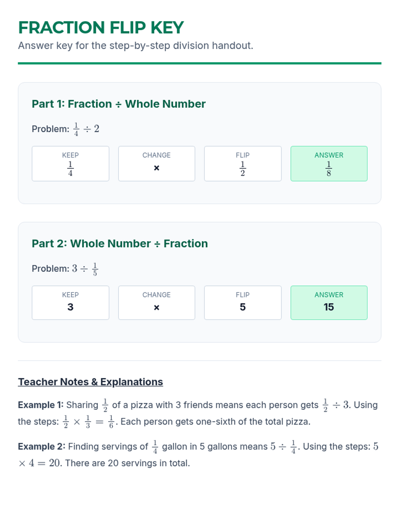Click the one-sixth result in Example 1
The height and width of the screenshot is (532, 399).
(x=111, y=422)
